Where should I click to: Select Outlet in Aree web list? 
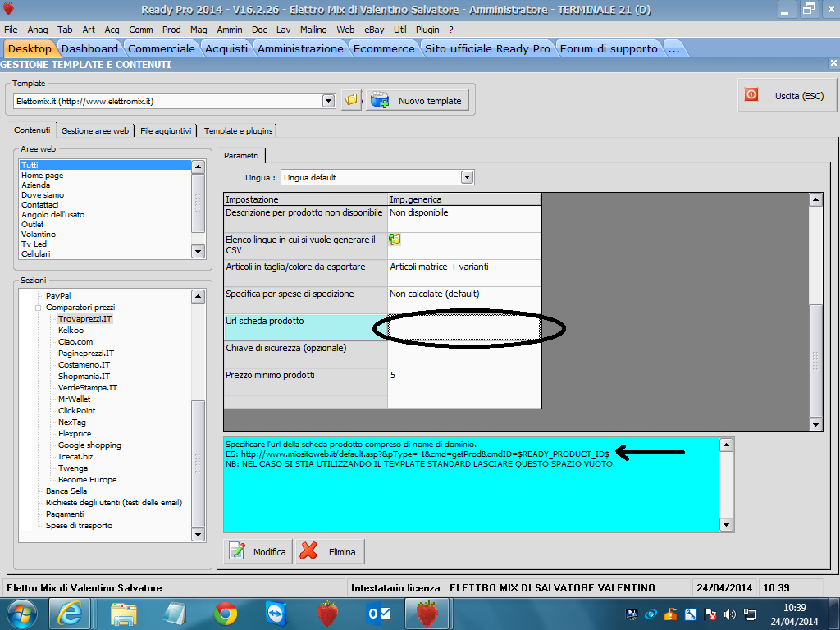point(32,225)
